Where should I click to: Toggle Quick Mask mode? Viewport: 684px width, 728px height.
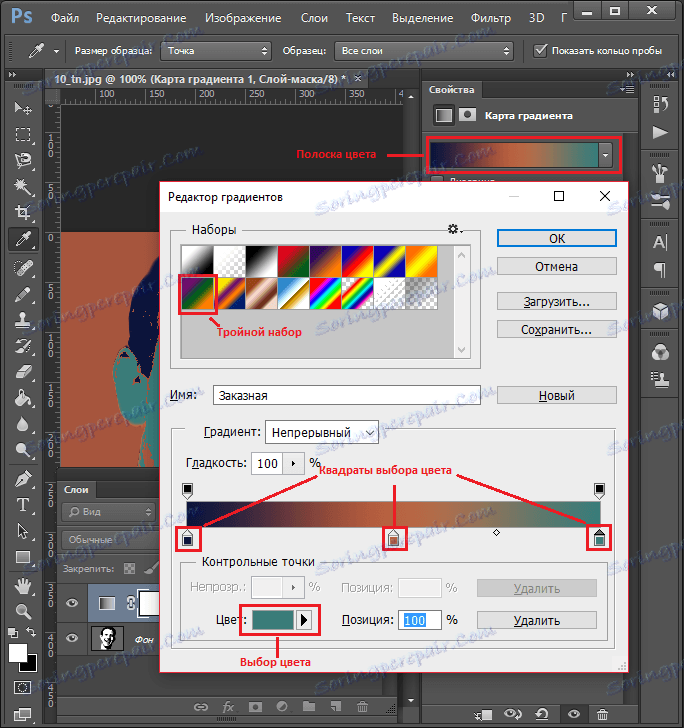[x=22, y=687]
